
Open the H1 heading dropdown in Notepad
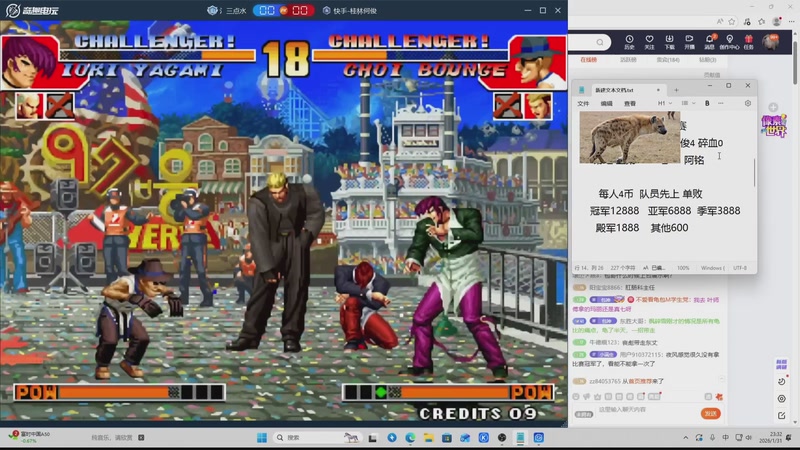pos(664,103)
